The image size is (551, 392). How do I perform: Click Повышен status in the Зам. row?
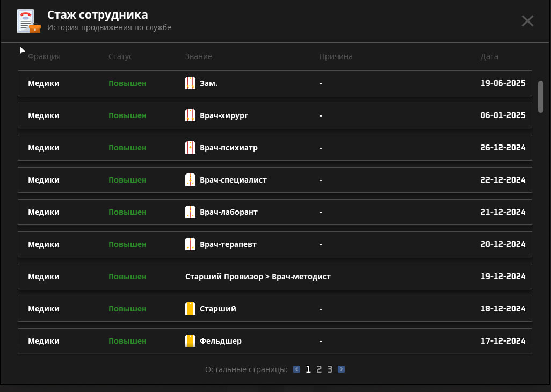[128, 83]
